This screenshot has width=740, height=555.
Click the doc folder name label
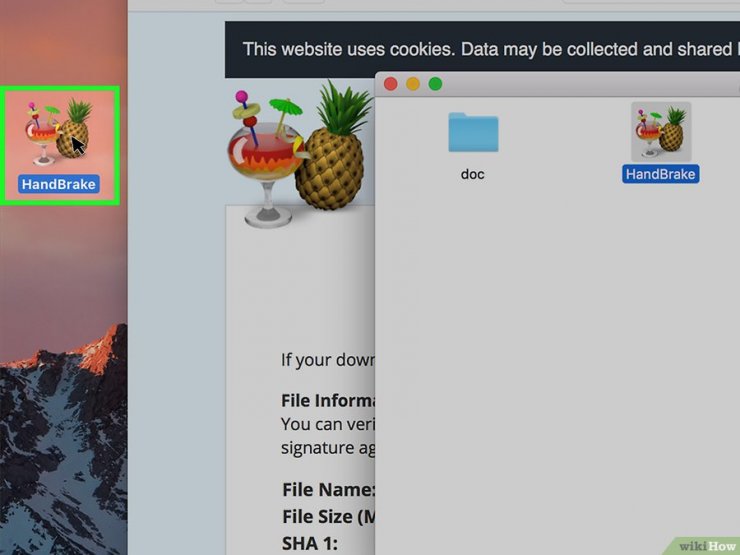click(x=472, y=174)
